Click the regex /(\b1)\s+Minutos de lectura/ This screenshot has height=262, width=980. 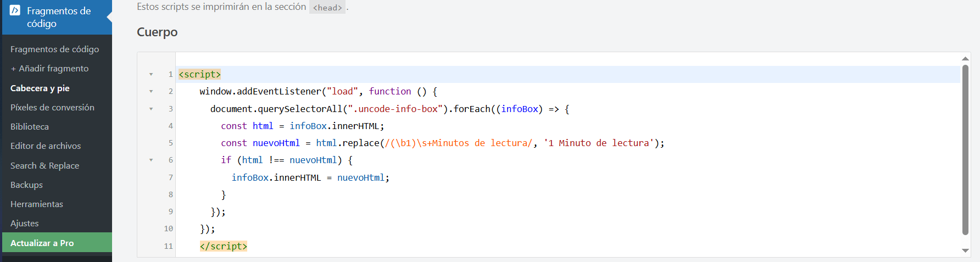[x=459, y=143]
